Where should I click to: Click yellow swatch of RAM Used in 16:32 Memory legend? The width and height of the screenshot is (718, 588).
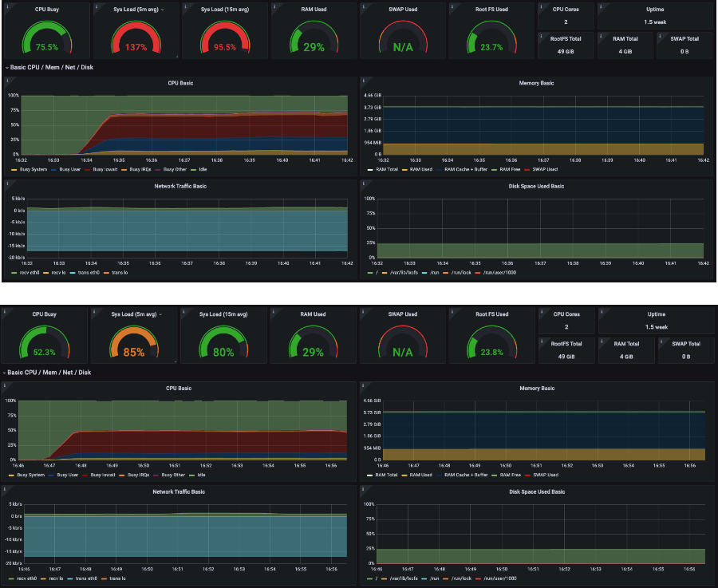tap(404, 170)
